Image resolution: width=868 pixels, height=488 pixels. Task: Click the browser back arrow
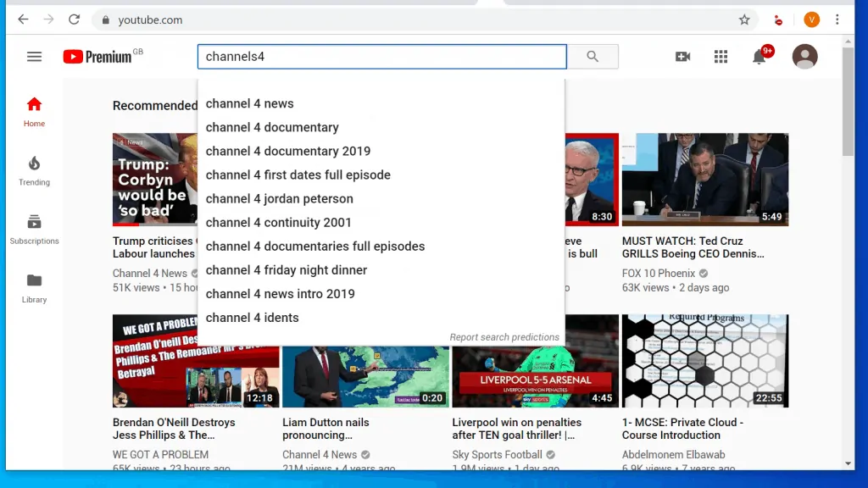pyautogui.click(x=23, y=19)
